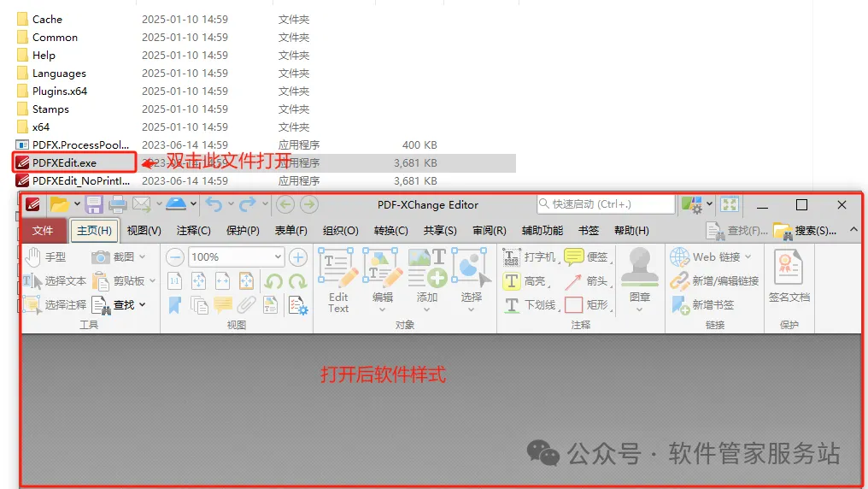The image size is (868, 489).
Task: Select the Sticky Note tool (便签)
Action: 586,257
